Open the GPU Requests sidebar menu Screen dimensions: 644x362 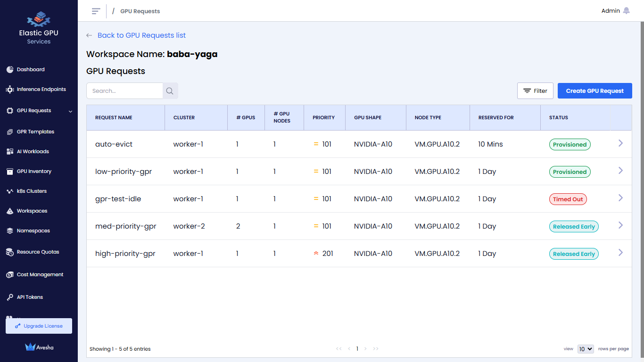tap(34, 111)
